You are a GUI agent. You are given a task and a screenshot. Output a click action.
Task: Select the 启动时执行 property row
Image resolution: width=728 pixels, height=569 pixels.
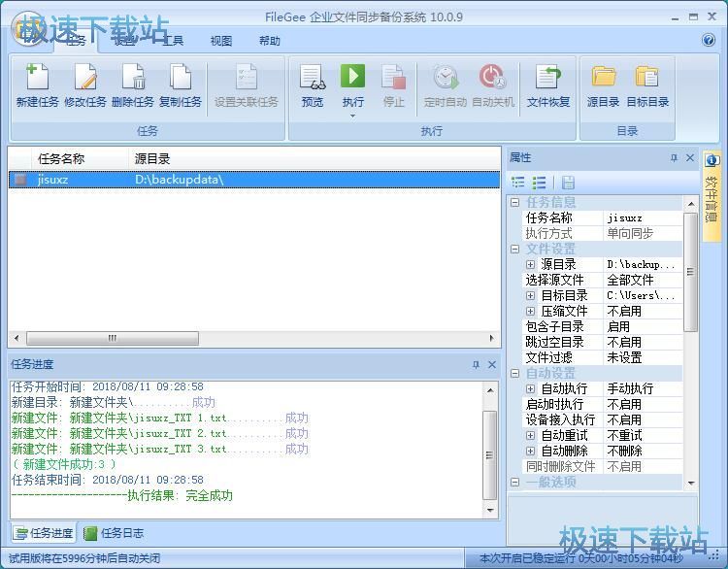point(602,404)
